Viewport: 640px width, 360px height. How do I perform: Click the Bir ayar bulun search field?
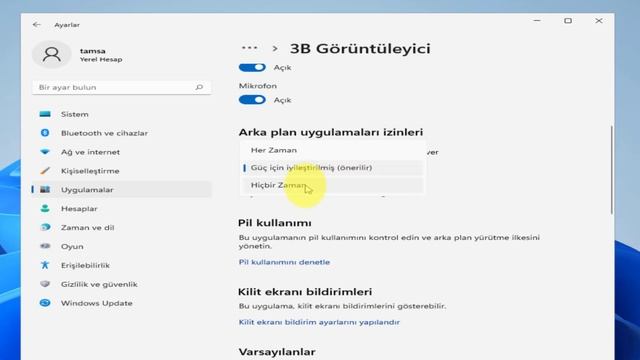pyautogui.click(x=122, y=87)
